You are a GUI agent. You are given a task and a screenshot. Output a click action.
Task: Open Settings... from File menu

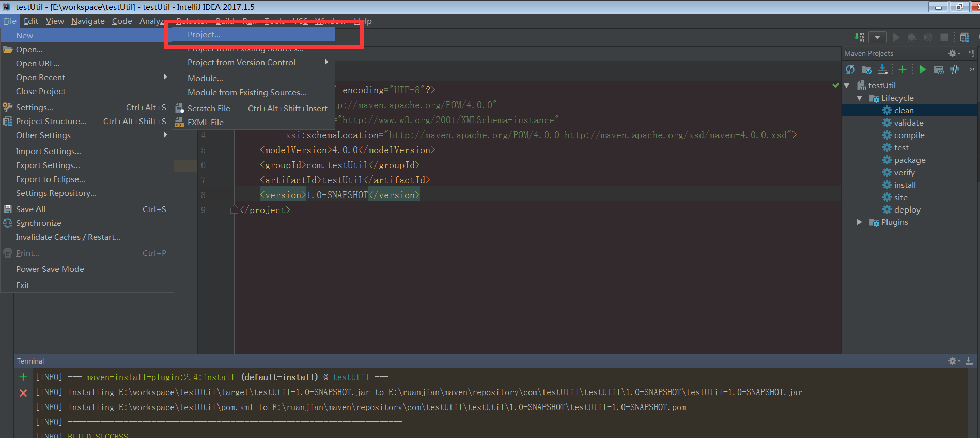tap(87, 107)
